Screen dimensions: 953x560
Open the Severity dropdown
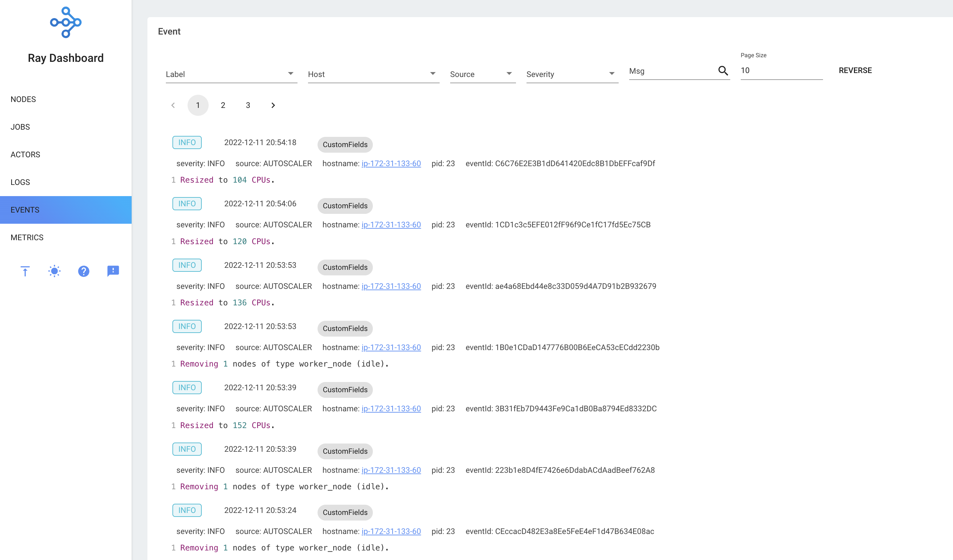click(x=572, y=74)
